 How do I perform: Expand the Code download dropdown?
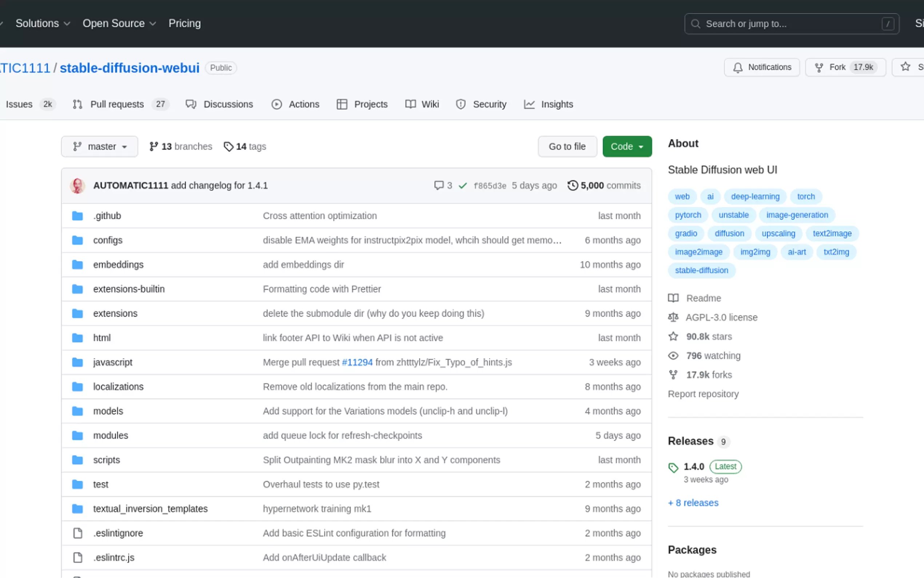pyautogui.click(x=627, y=146)
